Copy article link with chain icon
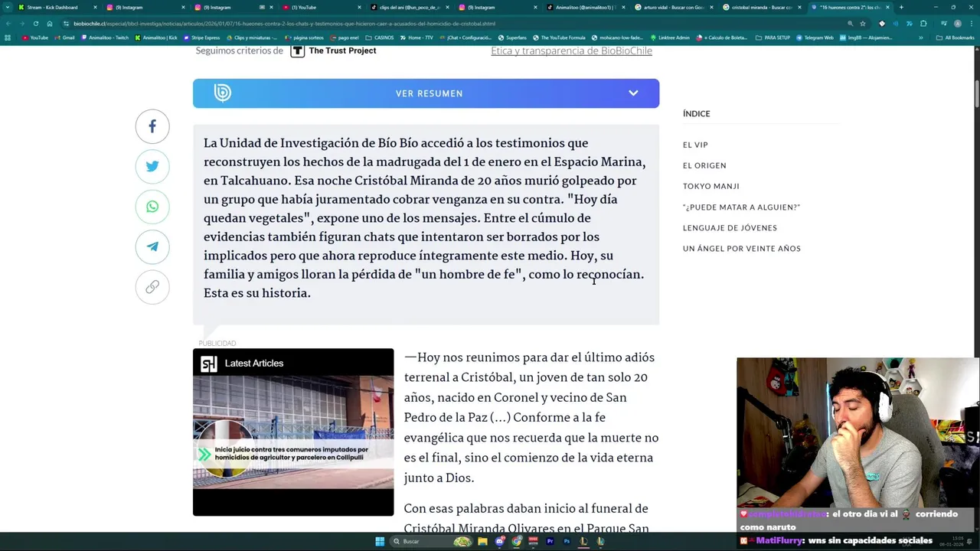The image size is (980, 551). [x=152, y=286]
